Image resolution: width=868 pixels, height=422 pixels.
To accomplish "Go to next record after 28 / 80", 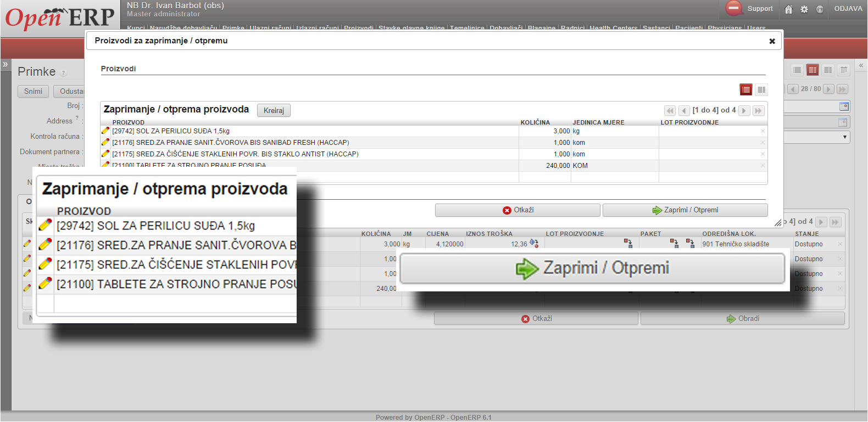I will click(x=828, y=89).
